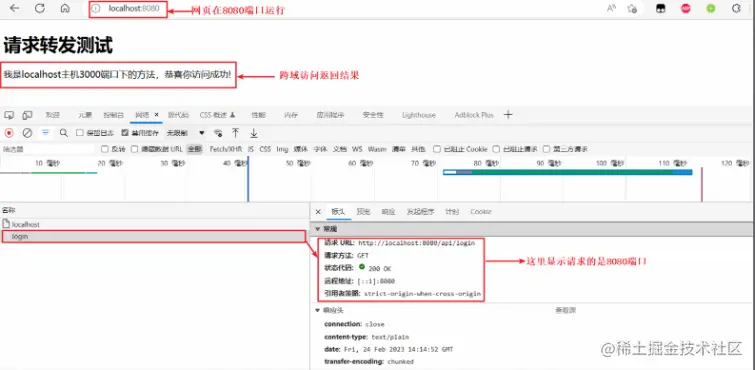Uncheck the Disable cache checkbox

point(125,133)
